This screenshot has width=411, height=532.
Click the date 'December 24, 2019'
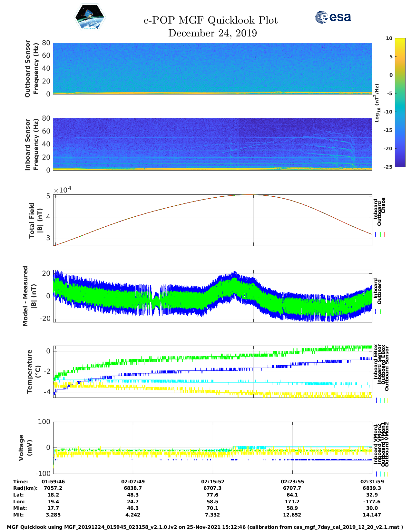212,33
